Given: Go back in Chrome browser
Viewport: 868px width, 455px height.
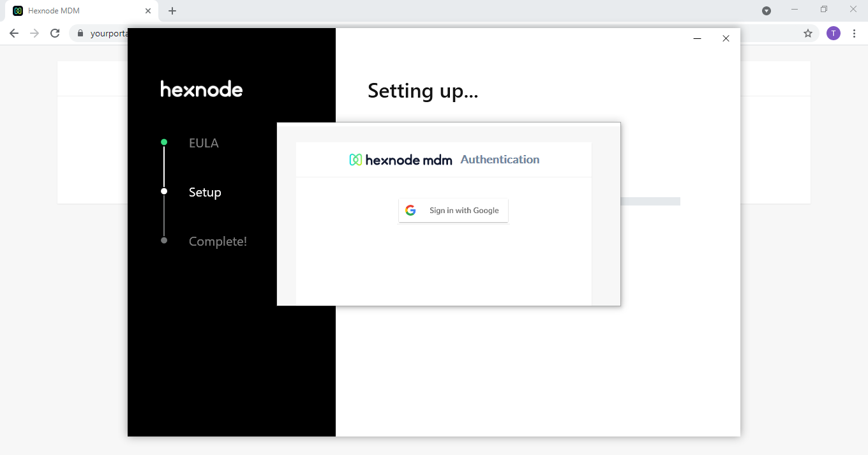Looking at the screenshot, I should pyautogui.click(x=14, y=33).
